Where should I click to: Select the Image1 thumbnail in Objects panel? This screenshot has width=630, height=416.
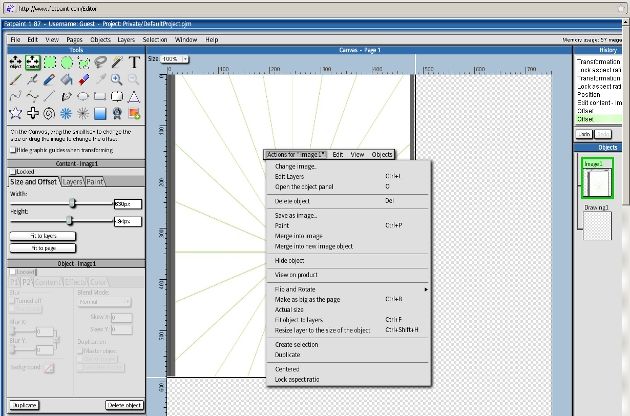tap(597, 178)
